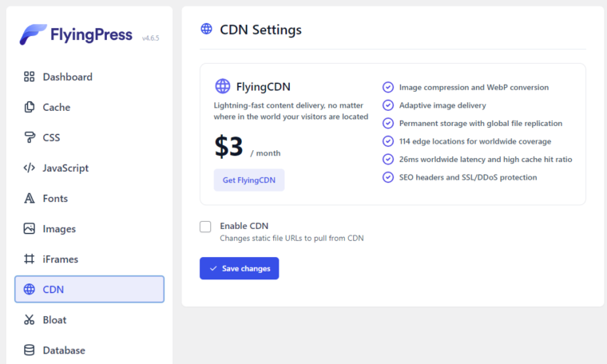Get FlyingCDN subscription button

point(249,180)
